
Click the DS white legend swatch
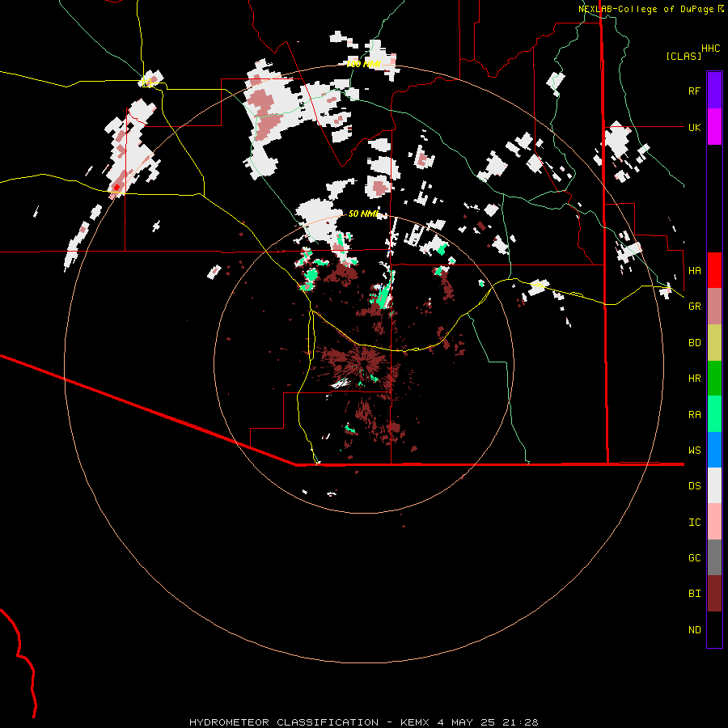pyautogui.click(x=714, y=485)
